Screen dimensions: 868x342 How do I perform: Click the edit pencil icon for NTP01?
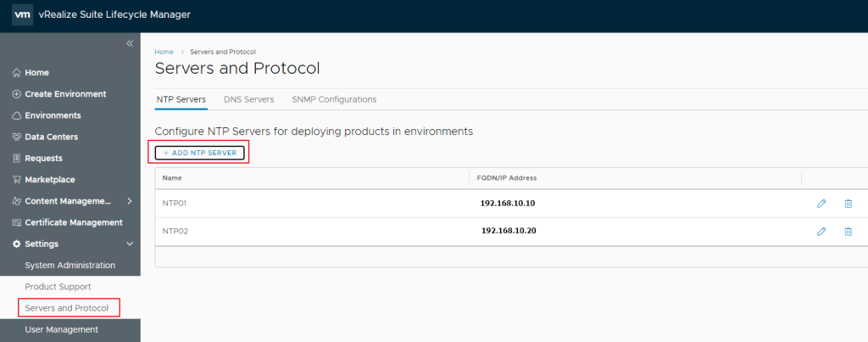click(x=821, y=204)
